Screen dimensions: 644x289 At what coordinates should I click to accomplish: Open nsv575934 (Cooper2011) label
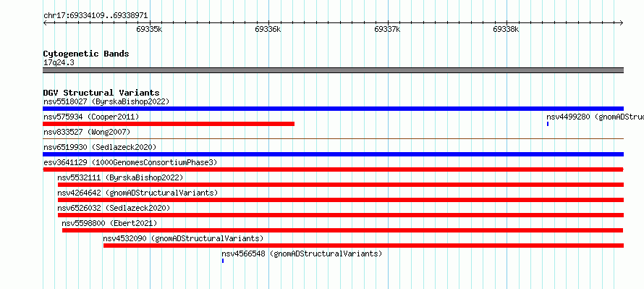(x=91, y=117)
